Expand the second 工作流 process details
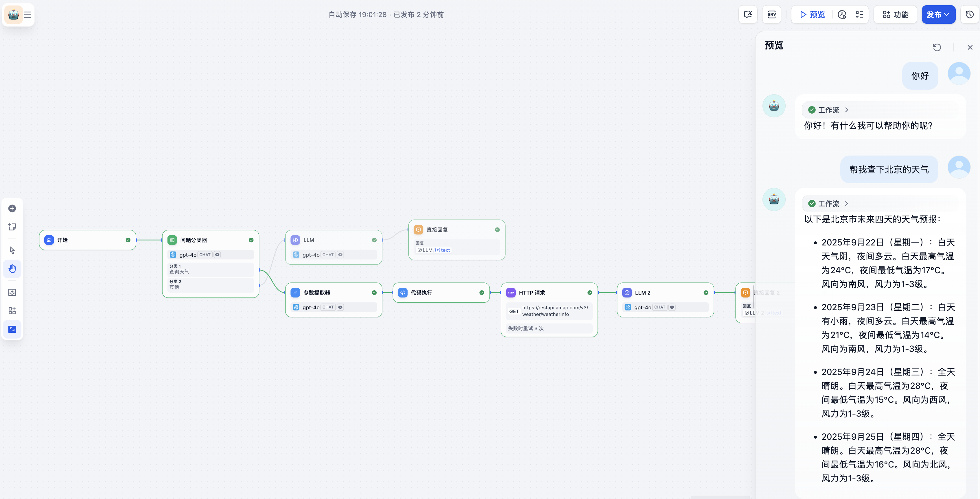The height and width of the screenshot is (499, 980). pos(846,204)
